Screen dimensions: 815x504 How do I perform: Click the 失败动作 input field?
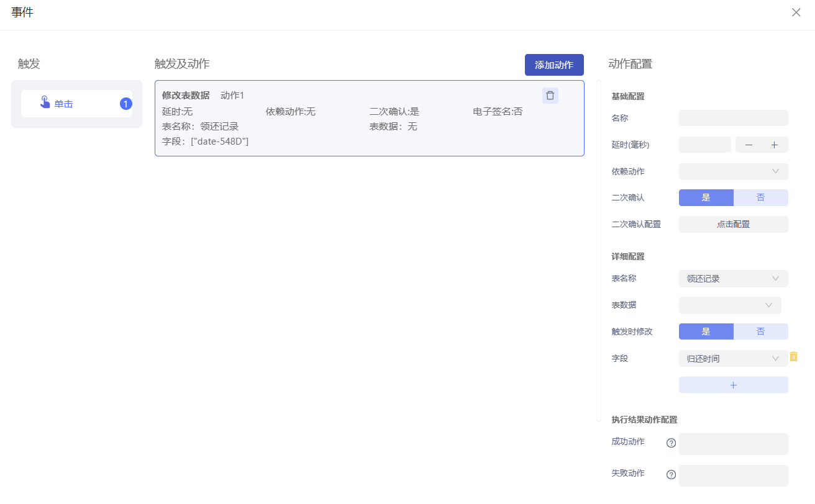pyautogui.click(x=734, y=475)
